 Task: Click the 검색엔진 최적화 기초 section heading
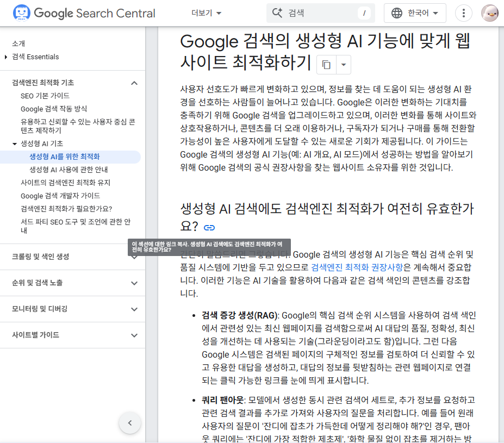tap(43, 83)
